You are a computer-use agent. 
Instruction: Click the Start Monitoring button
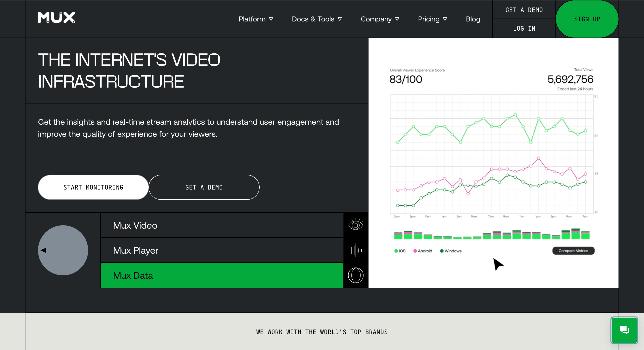[93, 187]
